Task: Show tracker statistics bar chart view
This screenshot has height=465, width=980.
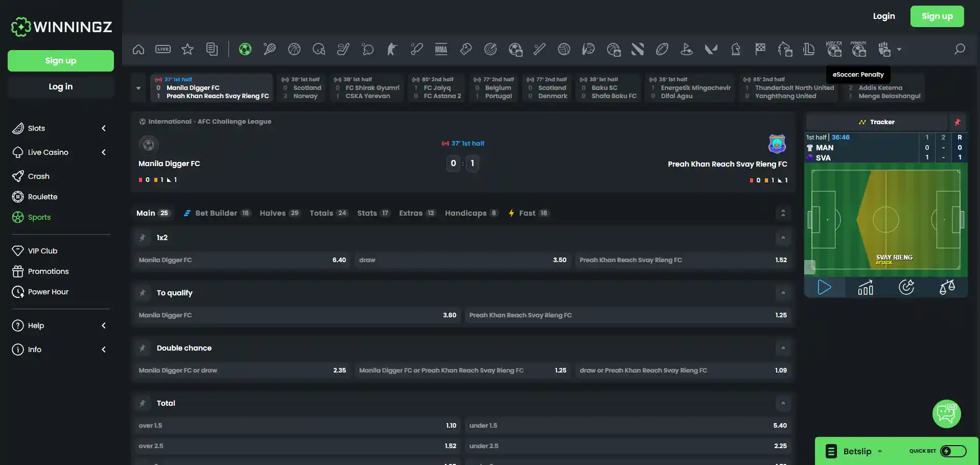Action: point(866,288)
